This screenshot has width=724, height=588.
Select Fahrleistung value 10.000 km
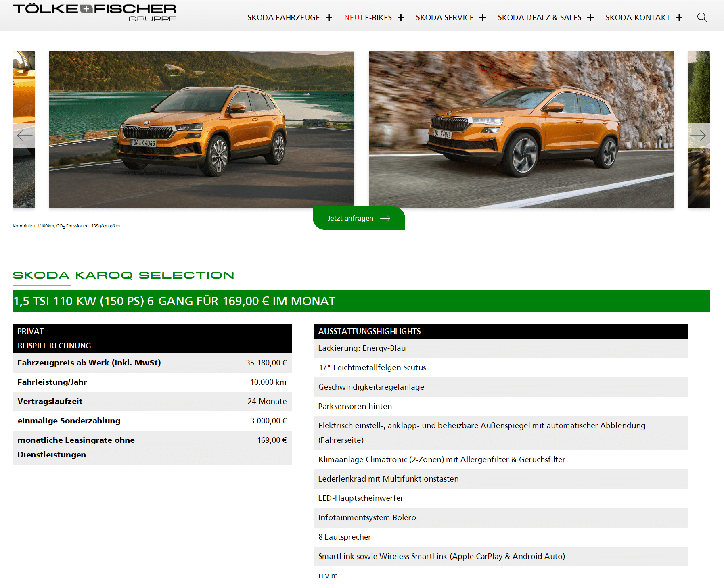click(268, 382)
